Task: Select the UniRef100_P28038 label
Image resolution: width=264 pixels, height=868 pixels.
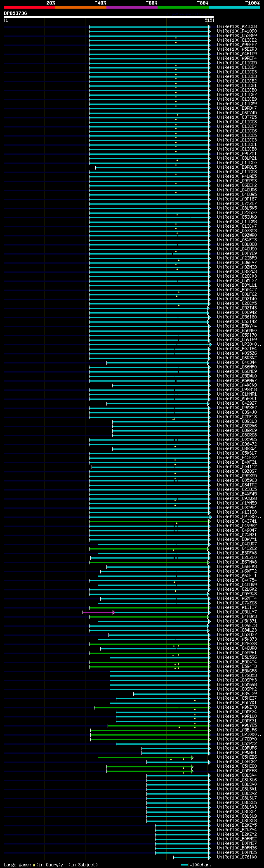Action: tap(237, 644)
